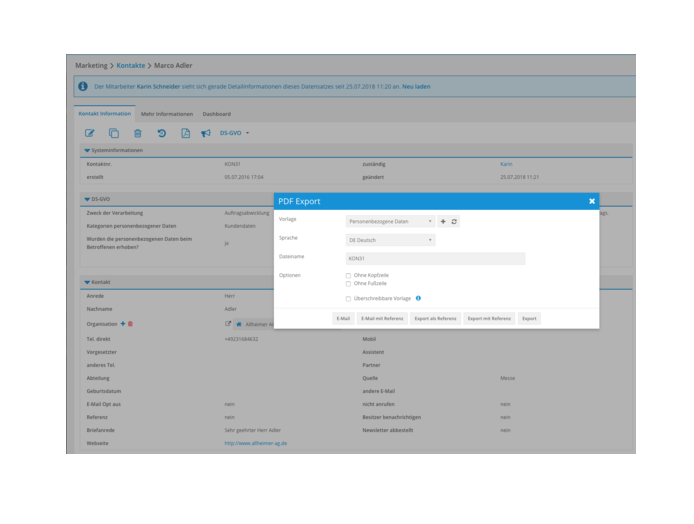Click the E-Mail button in dialog
The width and height of the screenshot is (694, 524).
point(343,318)
